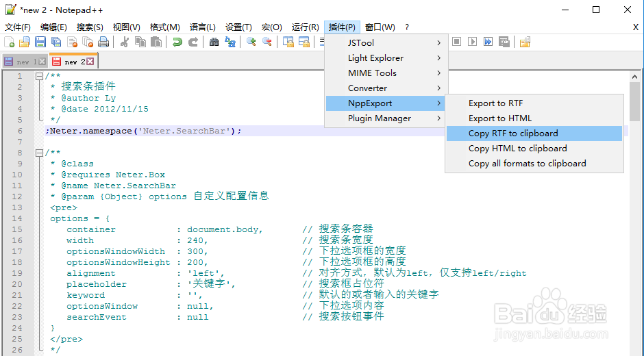Click the Playback macro icon
Viewport: 644px width, 356px height.
(472, 42)
